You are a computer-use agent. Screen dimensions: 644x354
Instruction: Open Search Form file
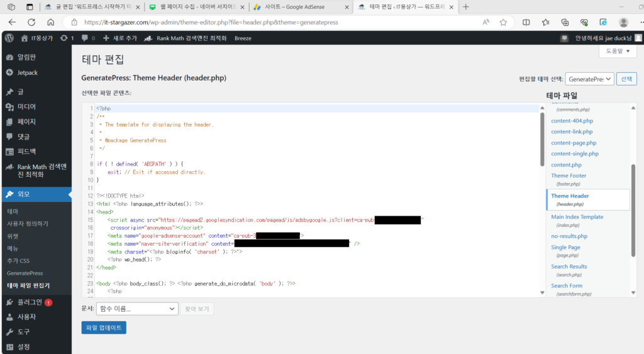pos(571,289)
